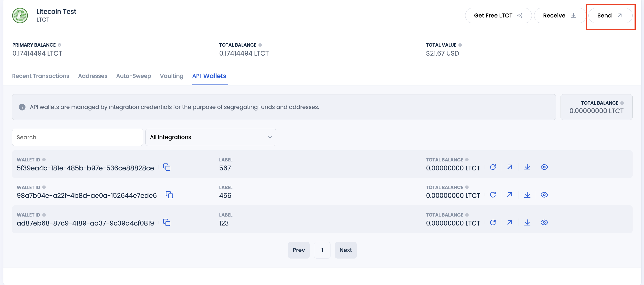The image size is (644, 285).
Task: Click inside the Search field
Action: pos(77,137)
